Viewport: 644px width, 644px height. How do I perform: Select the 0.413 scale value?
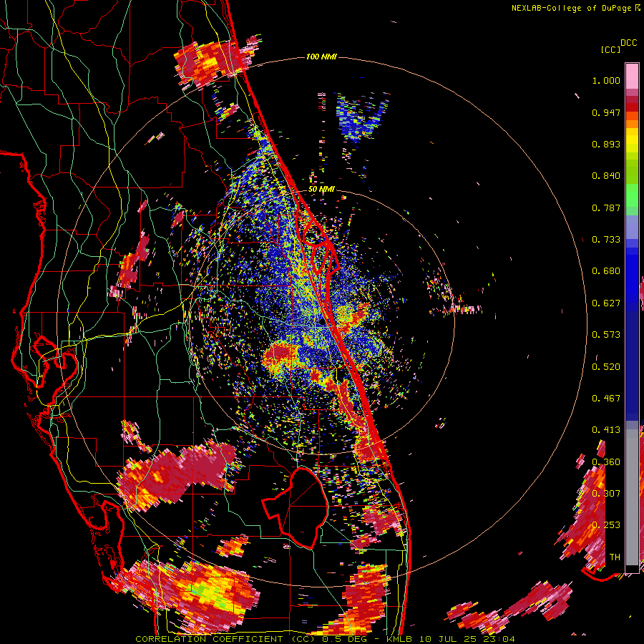pos(606,430)
